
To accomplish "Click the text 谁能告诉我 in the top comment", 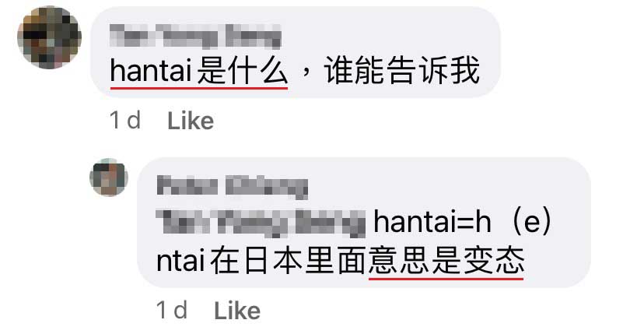I will click(x=401, y=71).
